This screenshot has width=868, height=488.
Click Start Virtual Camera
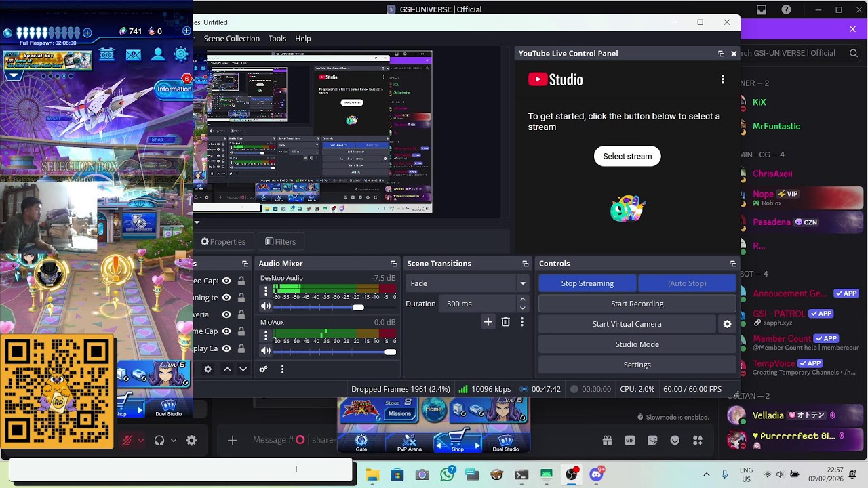627,324
